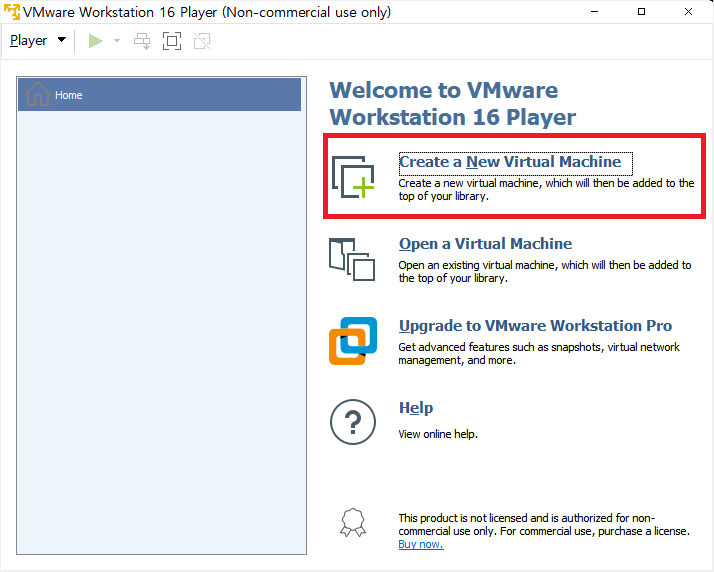Click the VMware logo in title bar
This screenshot has width=714, height=572.
point(12,12)
